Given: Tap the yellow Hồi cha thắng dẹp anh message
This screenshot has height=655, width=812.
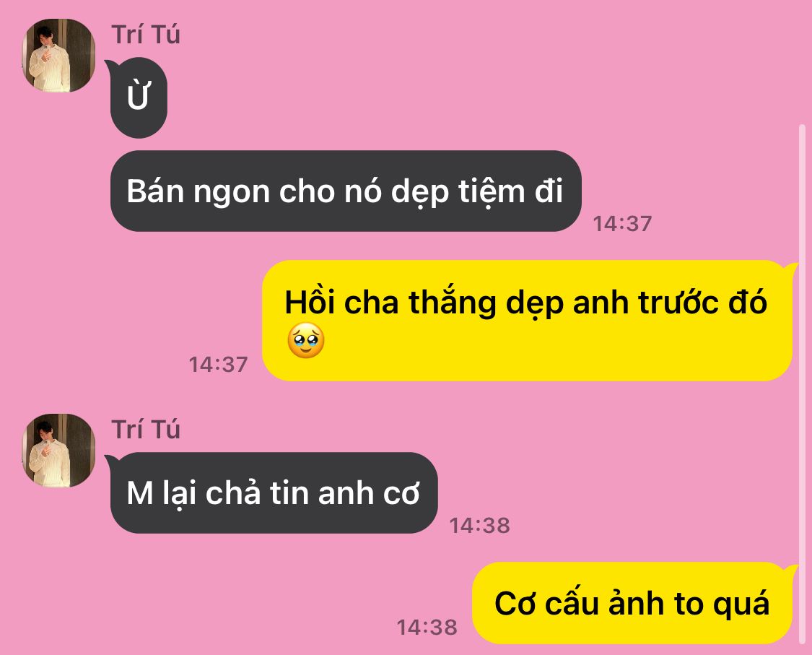Looking at the screenshot, I should click(528, 321).
